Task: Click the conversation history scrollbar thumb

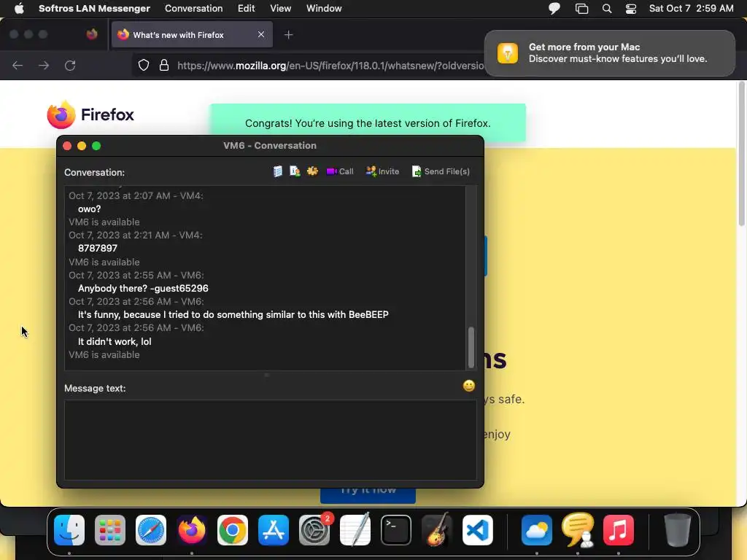Action: pos(471,347)
